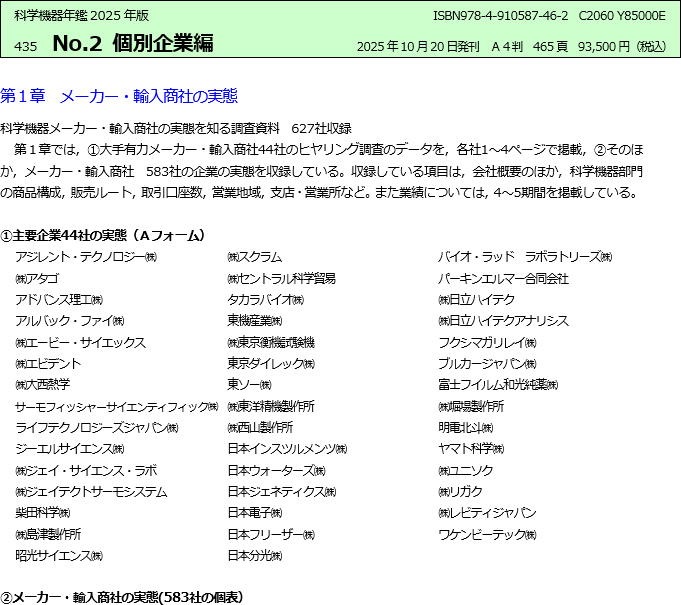Open the ㈱日立ハイテク entry
Screen dimensions: 681x605
(476, 300)
